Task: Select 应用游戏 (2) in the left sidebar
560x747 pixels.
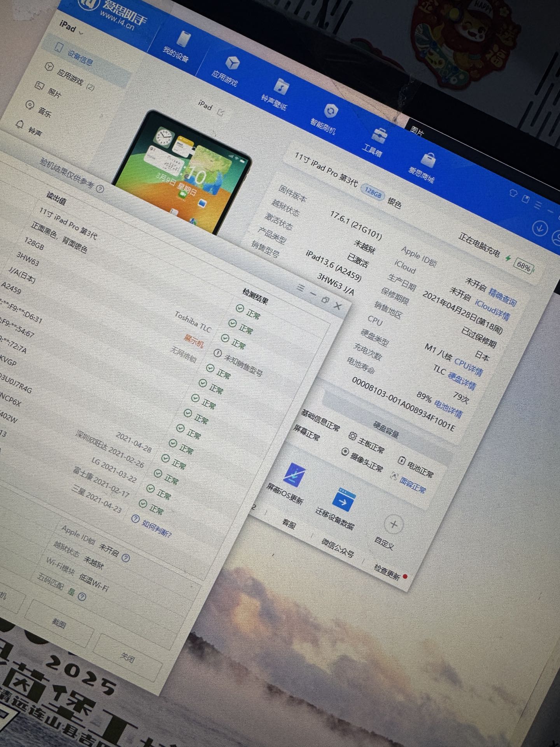Action: point(69,76)
